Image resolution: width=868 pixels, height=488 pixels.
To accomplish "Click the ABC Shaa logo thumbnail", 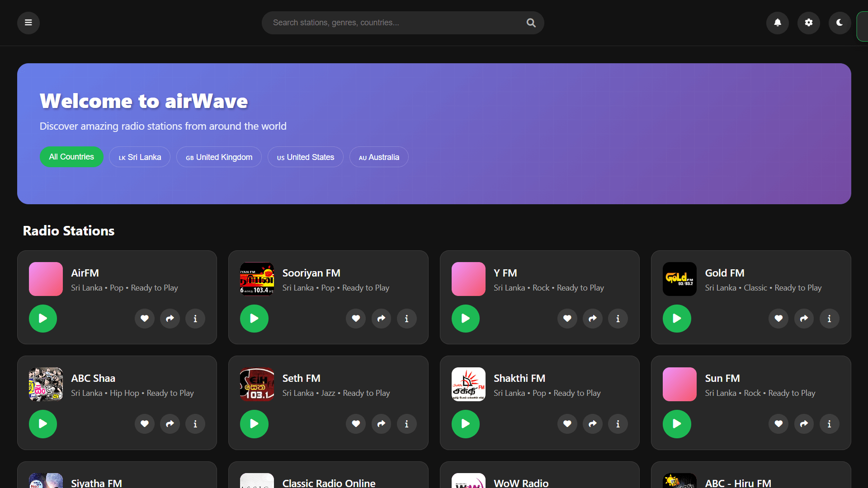I will click(x=46, y=384).
